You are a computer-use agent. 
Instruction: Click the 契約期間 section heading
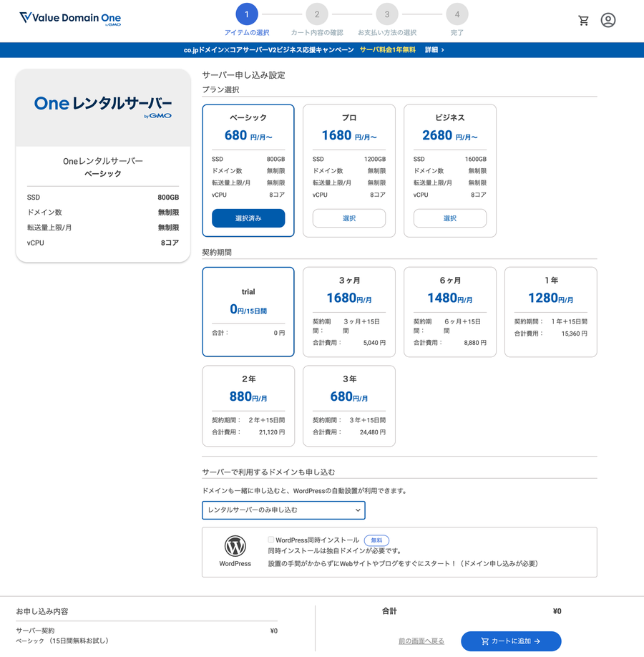[217, 252]
